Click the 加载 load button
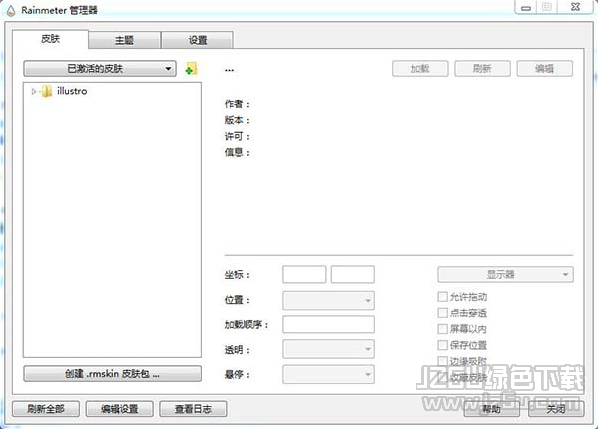Viewport: 598px width, 429px height. 420,69
